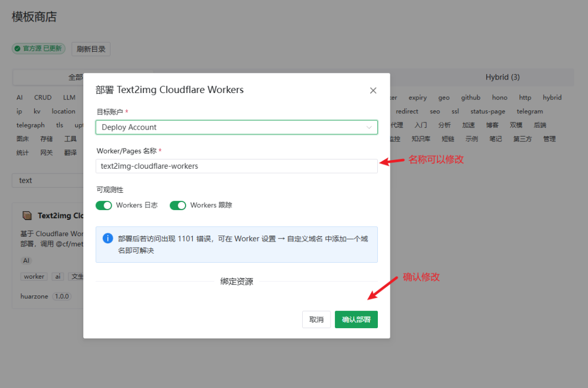Toggle Workers 日志 switch
This screenshot has width=588, height=388.
104,205
